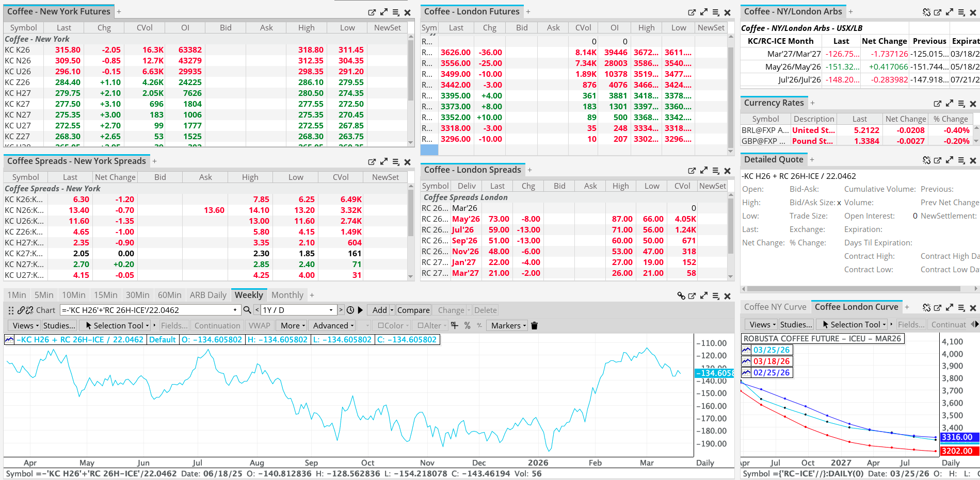Click the next range arrow beside 1Y / D
Image resolution: width=980 pixels, height=480 pixels.
341,310
